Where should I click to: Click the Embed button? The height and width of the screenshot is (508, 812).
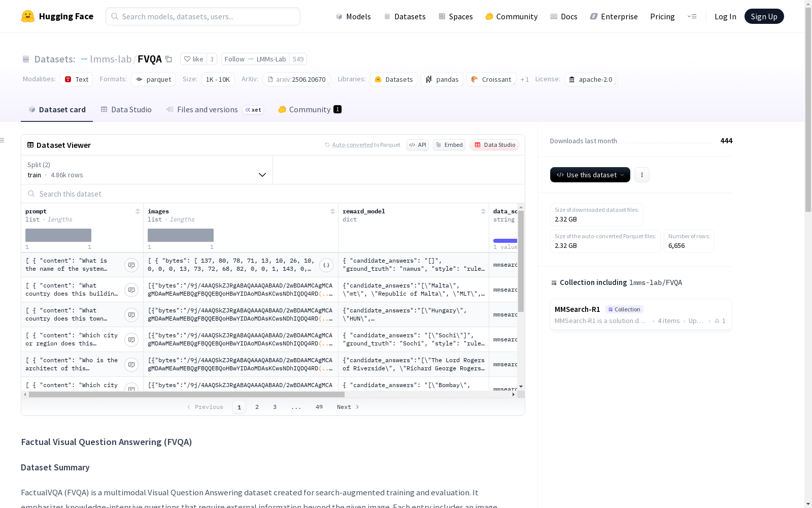[449, 145]
